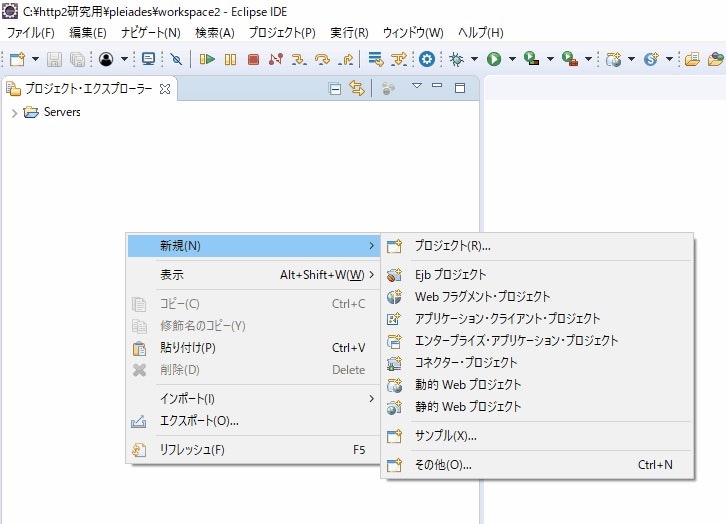
Task: Click the Open Type folder icon
Action: (692, 59)
